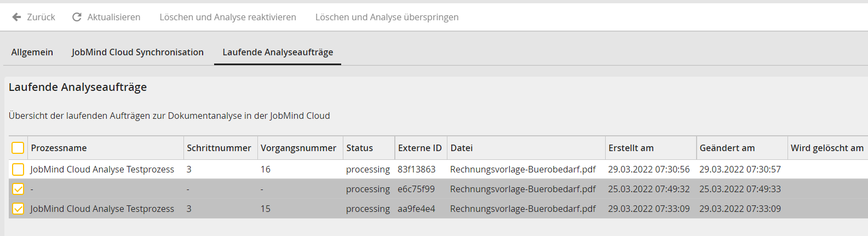The width and height of the screenshot is (868, 236).
Task: Click processing status in row e6c75f99
Action: [368, 189]
